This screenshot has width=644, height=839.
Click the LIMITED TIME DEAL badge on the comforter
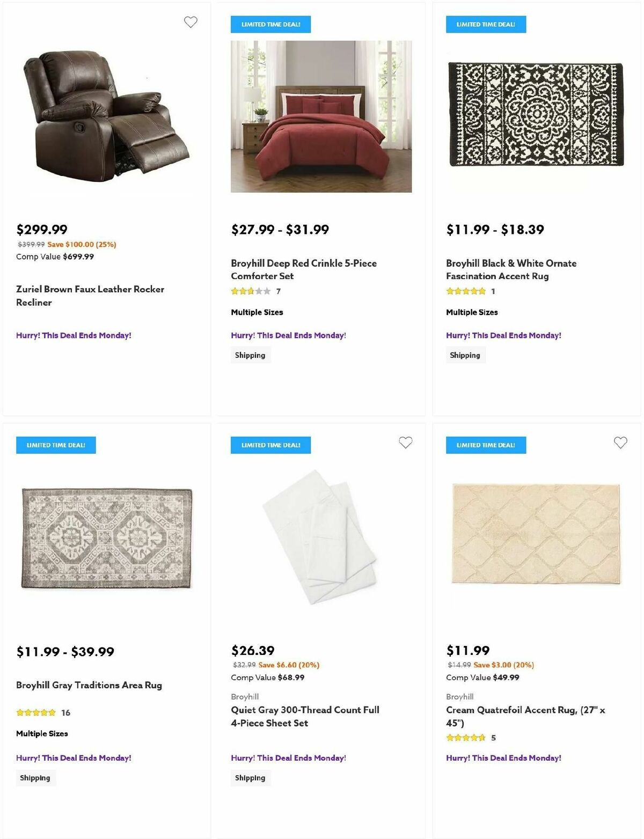270,24
